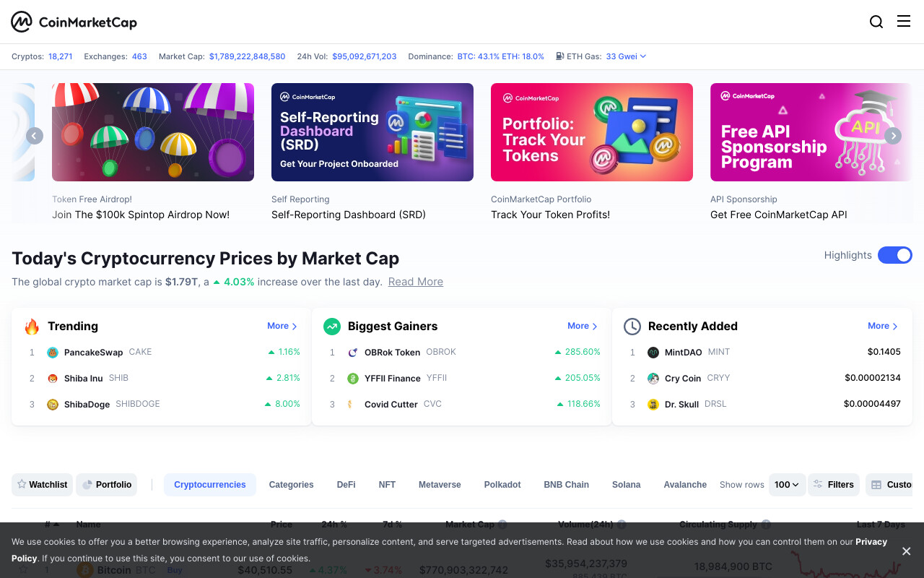This screenshot has width=924, height=578.
Task: Open More in Trending section
Action: (x=282, y=327)
